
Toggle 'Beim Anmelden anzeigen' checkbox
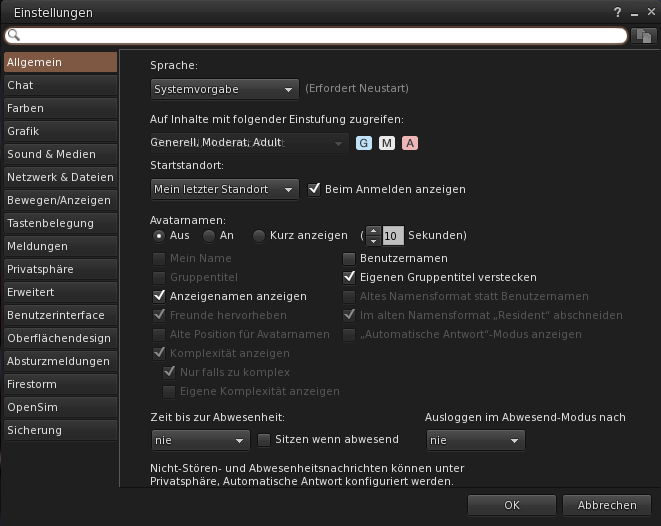tap(314, 189)
